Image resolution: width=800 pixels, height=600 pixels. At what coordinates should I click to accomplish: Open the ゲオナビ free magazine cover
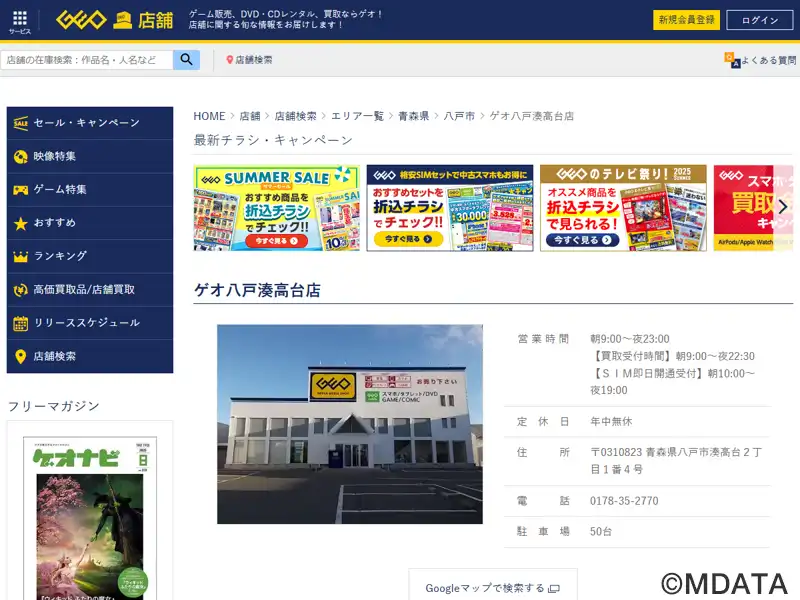90,518
